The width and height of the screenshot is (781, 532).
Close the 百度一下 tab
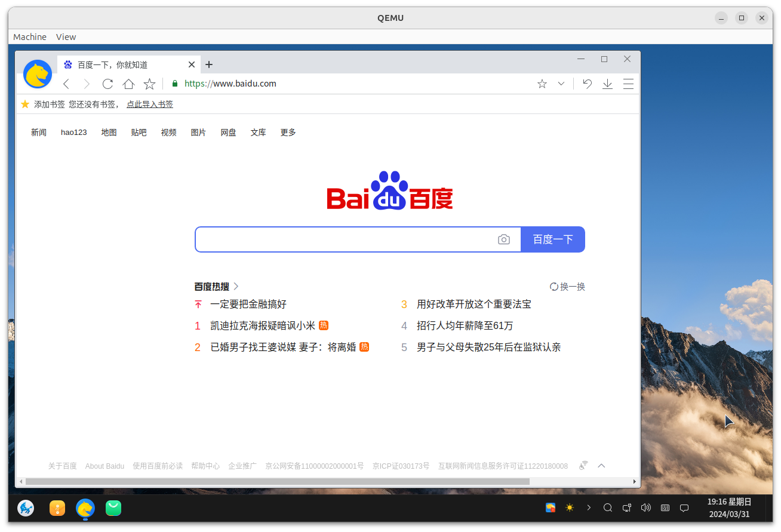click(x=192, y=64)
